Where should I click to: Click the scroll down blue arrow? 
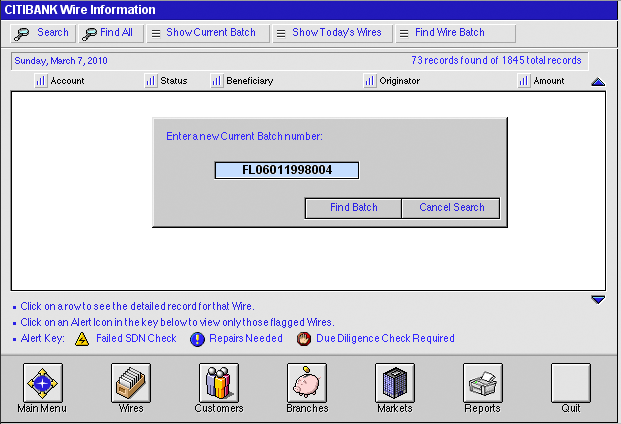click(x=598, y=300)
